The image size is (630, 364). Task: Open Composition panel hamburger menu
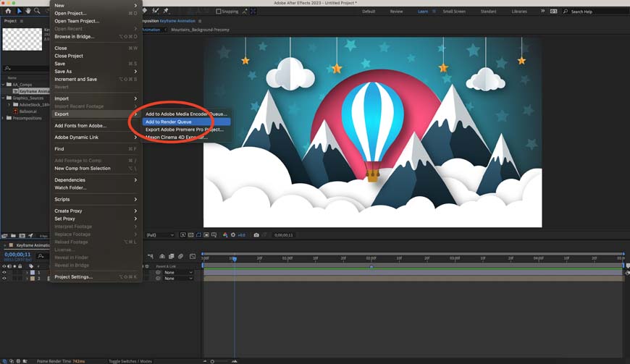pyautogui.click(x=200, y=21)
